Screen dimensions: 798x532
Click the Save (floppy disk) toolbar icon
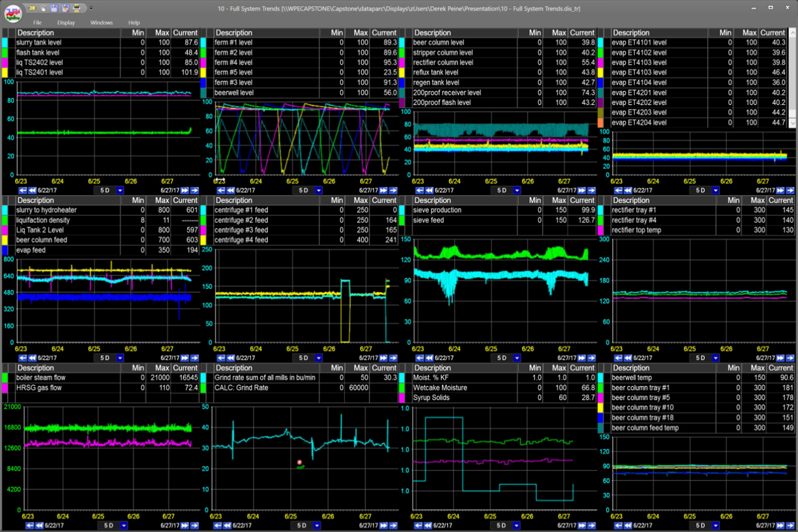54,8
